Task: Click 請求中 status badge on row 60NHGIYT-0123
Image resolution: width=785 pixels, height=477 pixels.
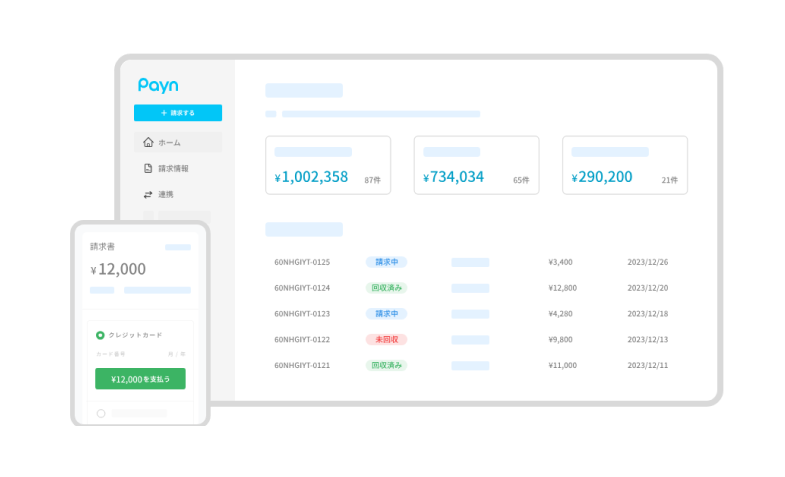Action: click(386, 314)
